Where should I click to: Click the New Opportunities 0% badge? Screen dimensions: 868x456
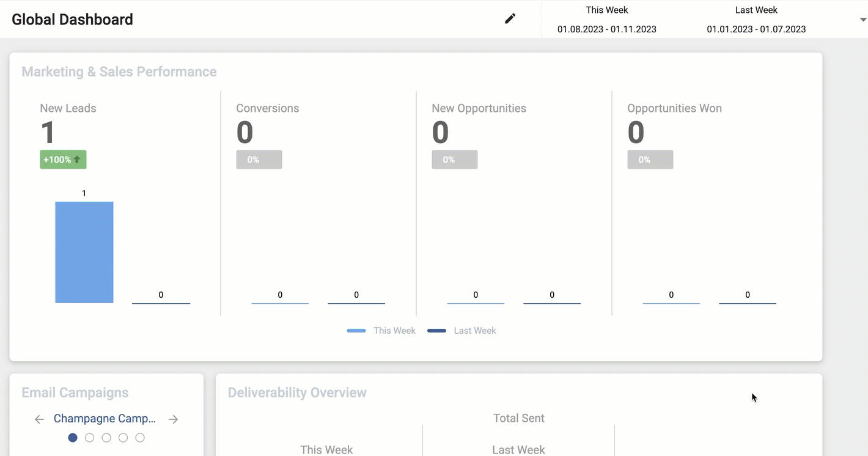pyautogui.click(x=454, y=160)
